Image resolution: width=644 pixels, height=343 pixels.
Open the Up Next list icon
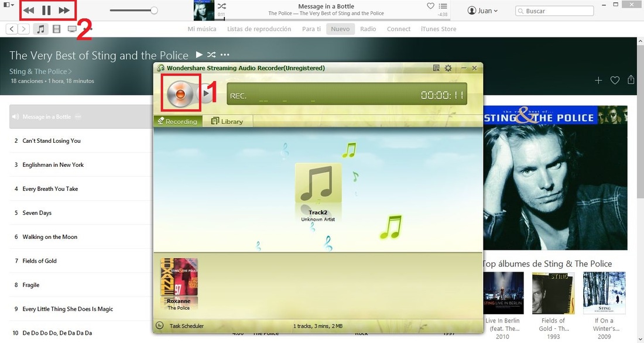coord(443,6)
